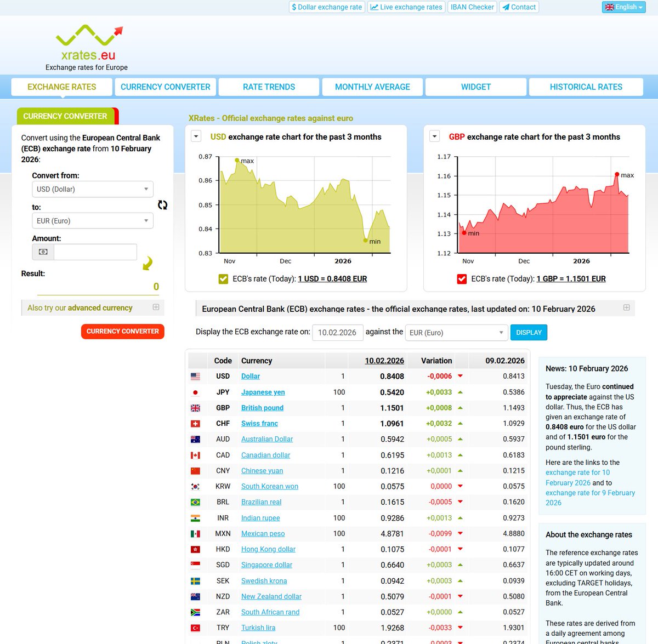
Task: Click the ECB date field 10.02.2026
Action: click(x=338, y=333)
